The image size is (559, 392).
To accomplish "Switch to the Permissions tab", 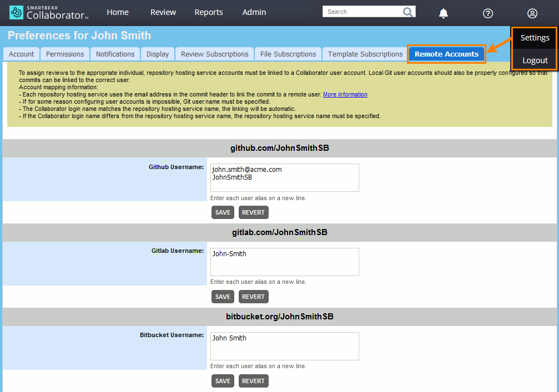I will click(65, 54).
